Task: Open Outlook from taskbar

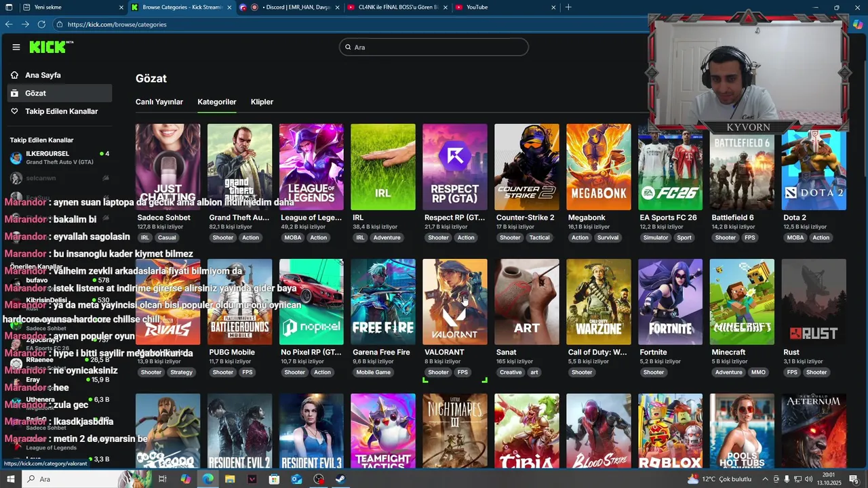Action: (x=296, y=479)
